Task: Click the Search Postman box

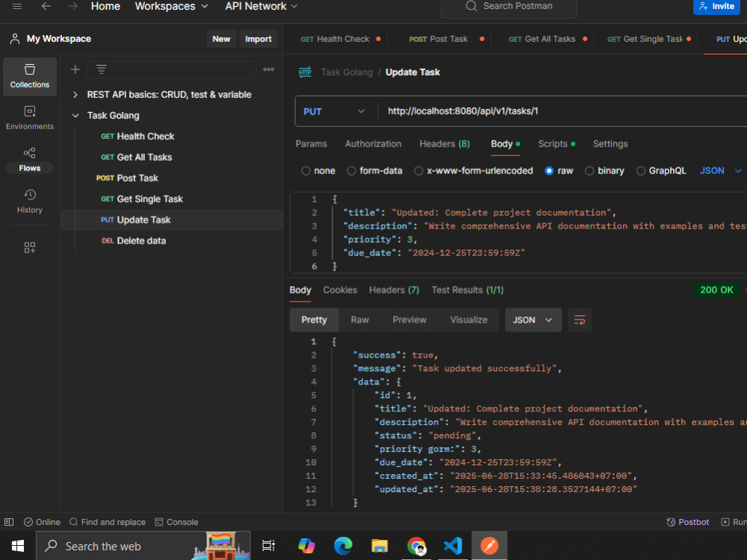Action: (508, 7)
